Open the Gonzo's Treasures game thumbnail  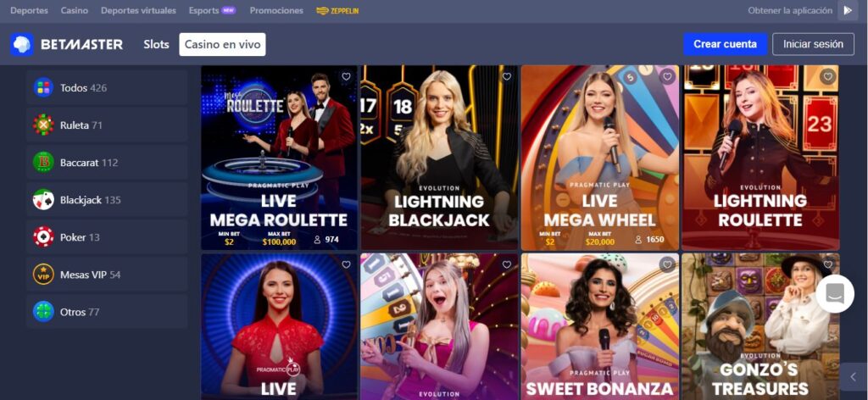760,326
